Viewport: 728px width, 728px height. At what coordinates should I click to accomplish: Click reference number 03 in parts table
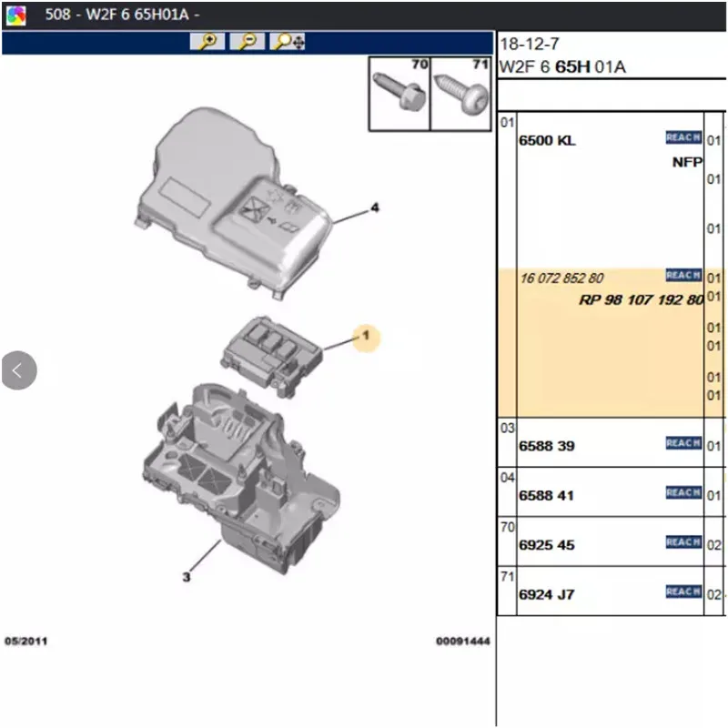pos(507,428)
